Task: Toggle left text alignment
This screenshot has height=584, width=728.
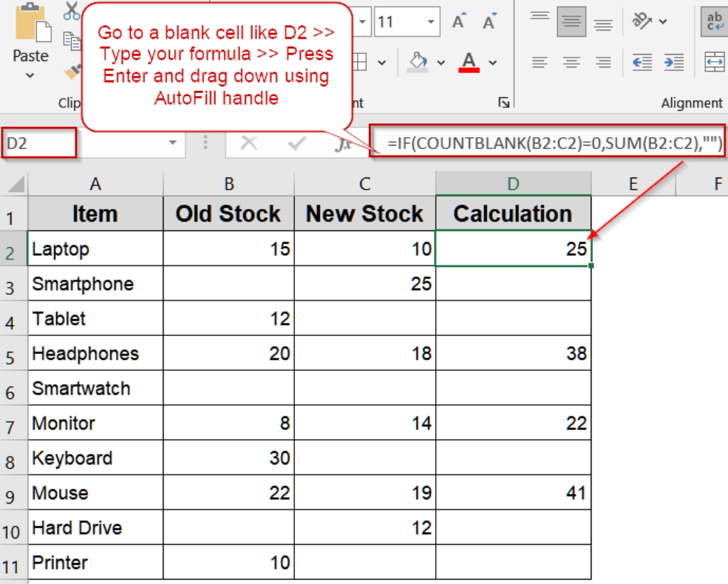Action: (x=541, y=63)
